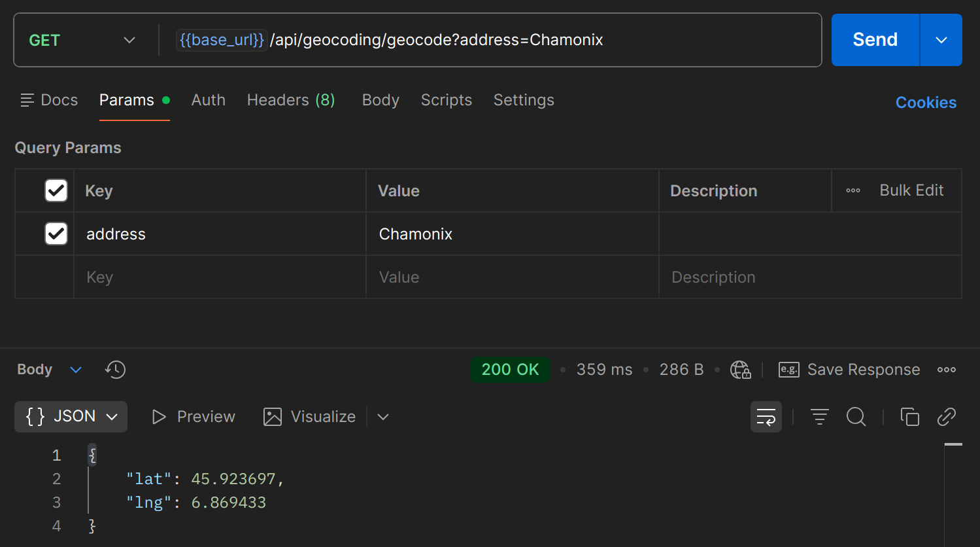Viewport: 980px width, 547px height.
Task: Click the request URL field
Action: [490, 40]
